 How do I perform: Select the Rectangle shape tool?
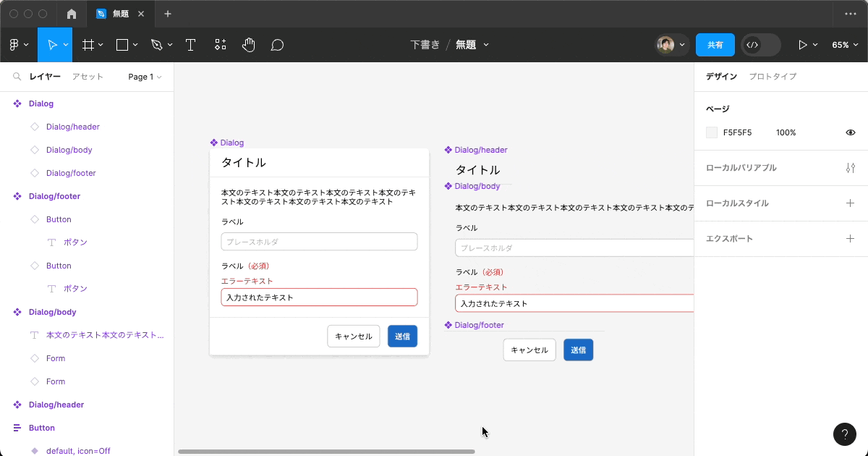tap(123, 44)
